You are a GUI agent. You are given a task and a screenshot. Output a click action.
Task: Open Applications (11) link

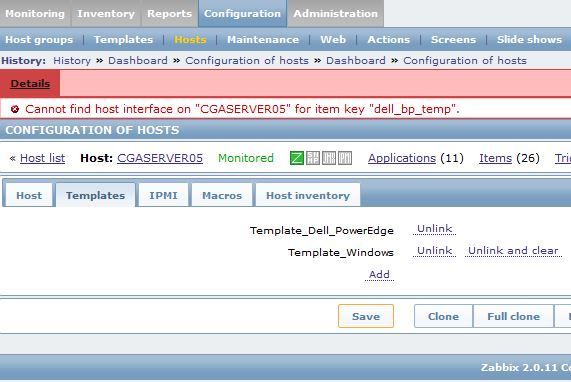[x=402, y=158]
